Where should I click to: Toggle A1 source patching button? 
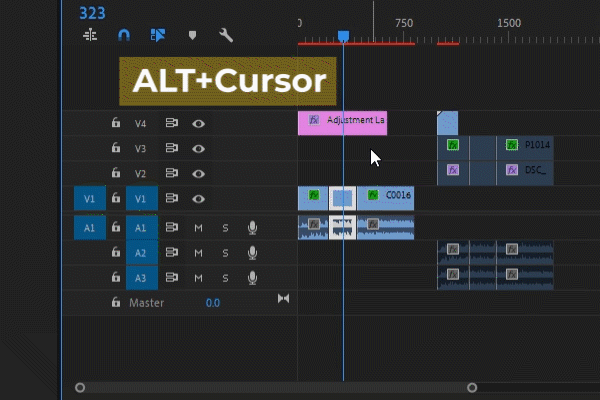pyautogui.click(x=90, y=228)
